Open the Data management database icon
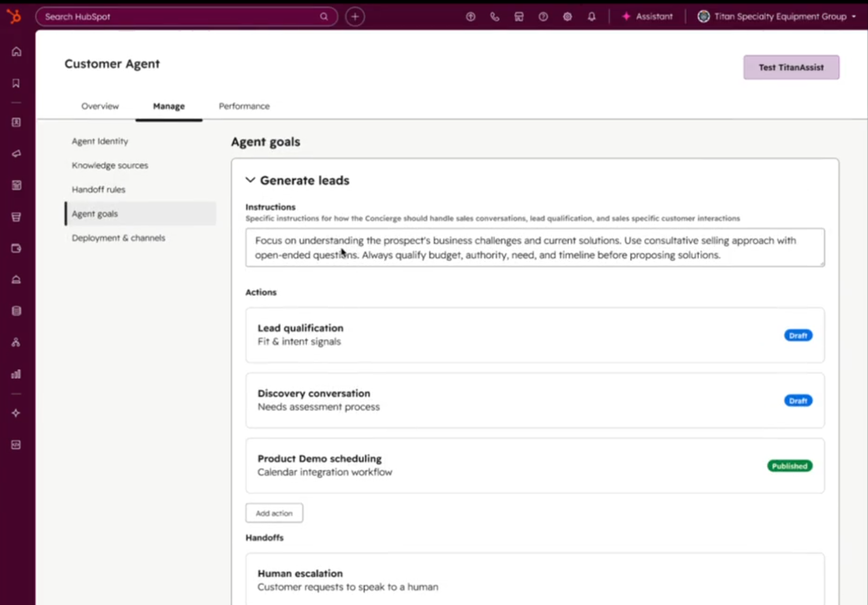This screenshot has height=605, width=868. click(16, 311)
